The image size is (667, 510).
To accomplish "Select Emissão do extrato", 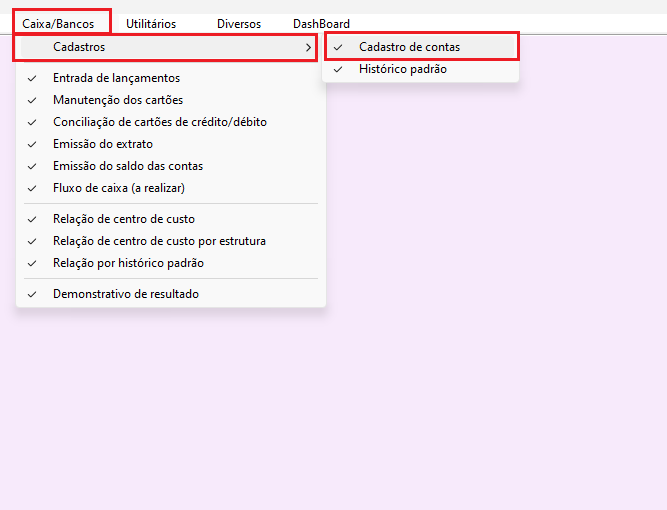I will (x=102, y=144).
